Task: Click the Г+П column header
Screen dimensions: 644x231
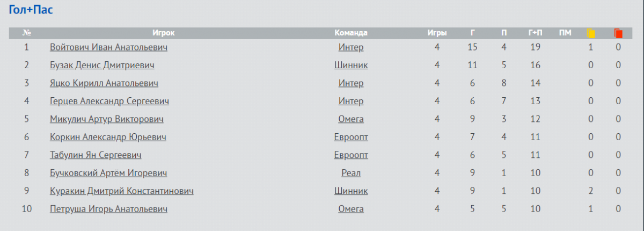Action: point(535,33)
